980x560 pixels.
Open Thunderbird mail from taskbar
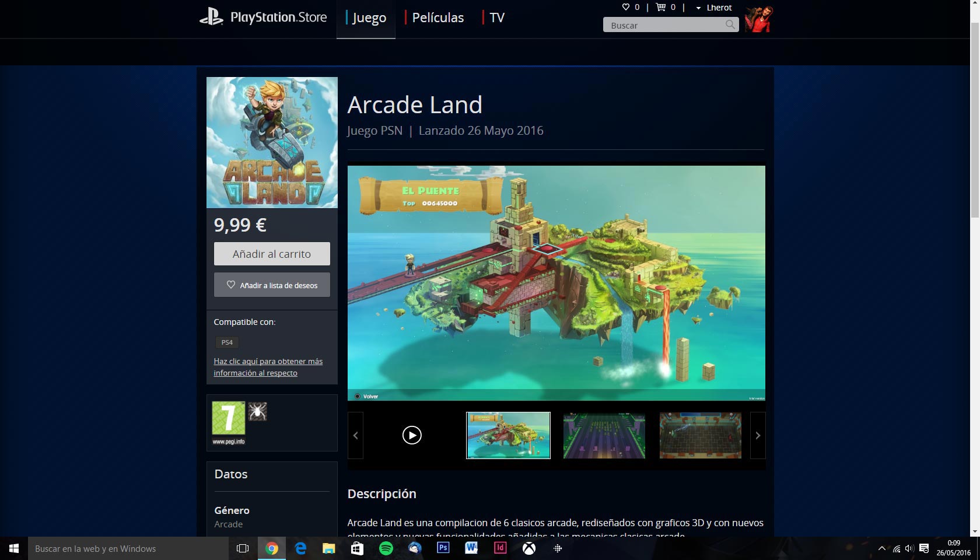(415, 548)
